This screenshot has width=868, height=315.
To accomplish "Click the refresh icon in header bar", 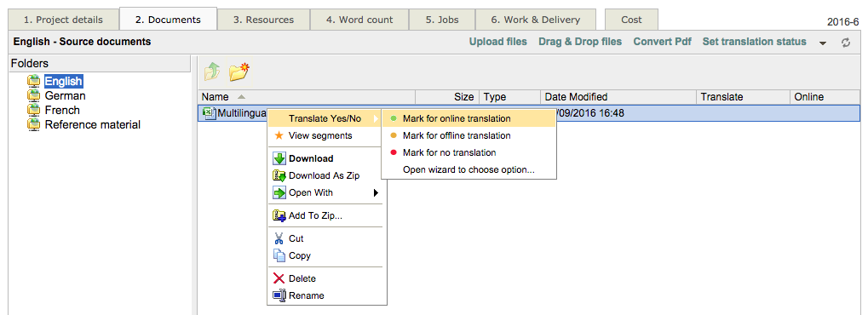I will 846,43.
